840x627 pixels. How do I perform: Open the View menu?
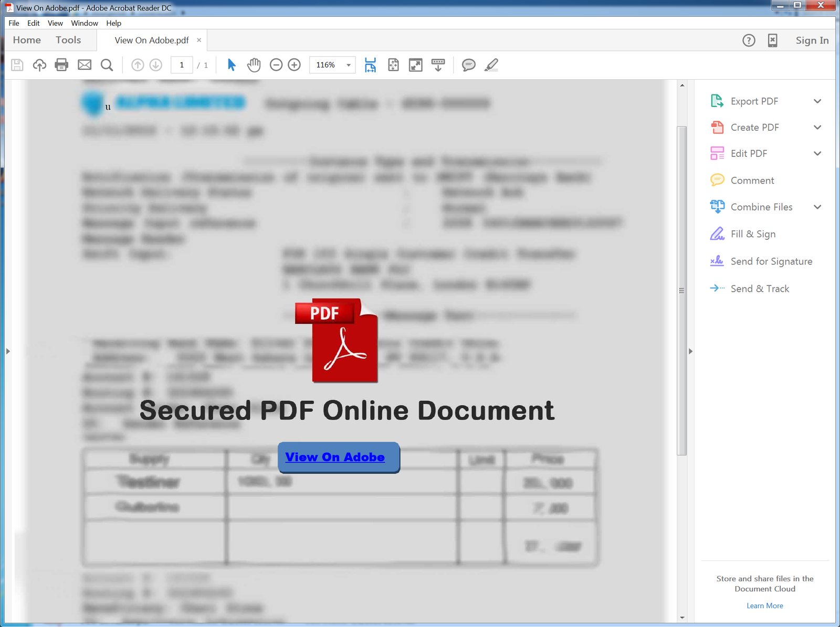coord(55,23)
